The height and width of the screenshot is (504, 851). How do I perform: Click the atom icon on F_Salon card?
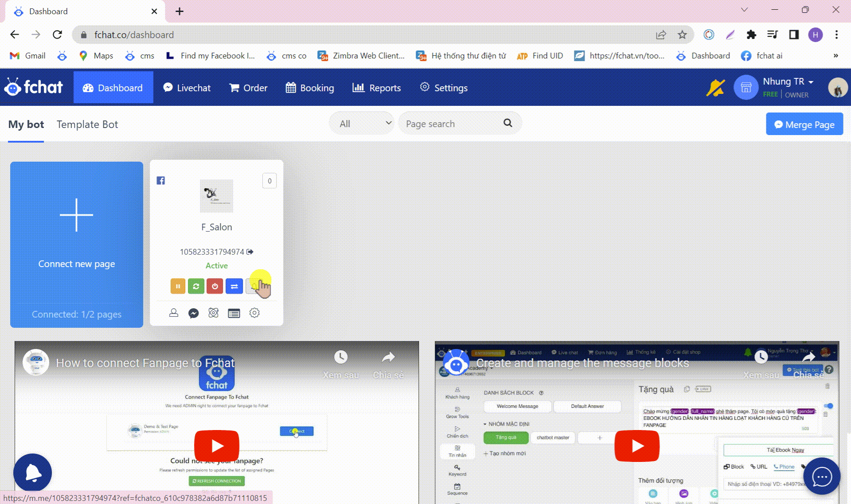[x=213, y=313]
